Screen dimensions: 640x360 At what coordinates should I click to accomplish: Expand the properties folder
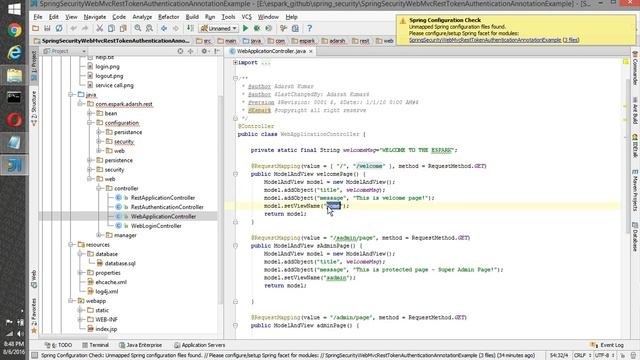[80, 273]
